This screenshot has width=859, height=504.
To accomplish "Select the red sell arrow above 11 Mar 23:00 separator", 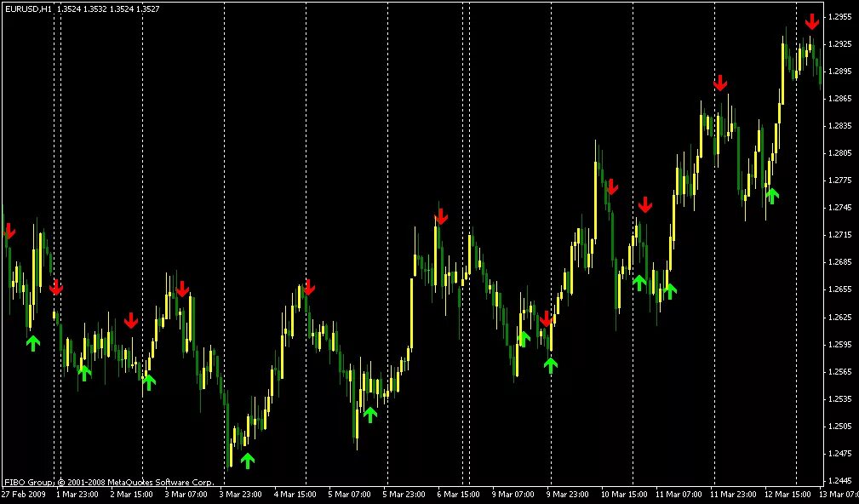I will [720, 83].
